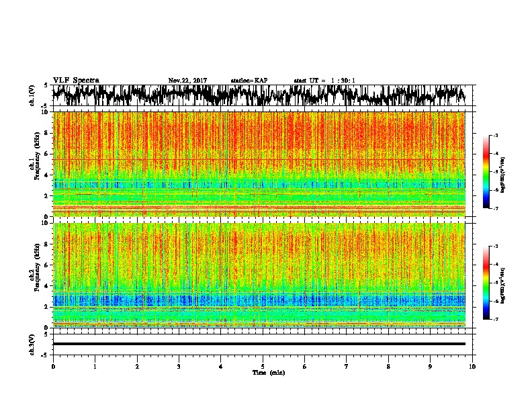Click the ch.1 spectrogram panel
The height and width of the screenshot is (411, 532).
pos(259,164)
